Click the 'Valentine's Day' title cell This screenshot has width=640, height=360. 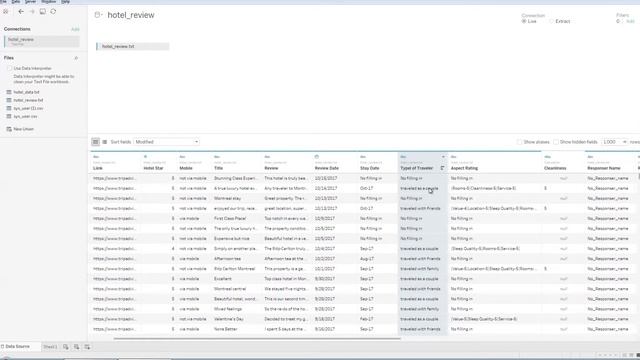(229, 319)
